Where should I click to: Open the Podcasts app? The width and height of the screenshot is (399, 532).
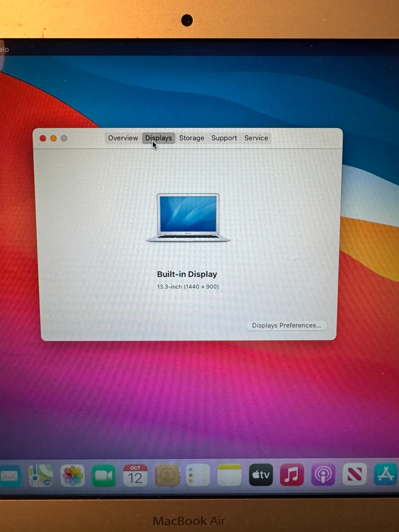323,475
